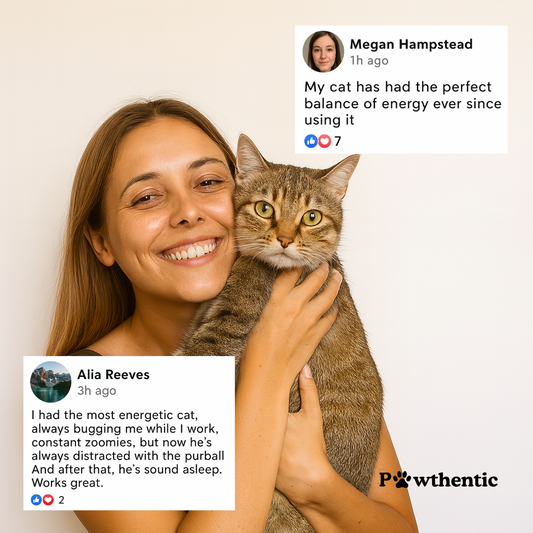The width and height of the screenshot is (533, 533).
Task: Click the blue like icon on Megan's comment
Action: 311,141
